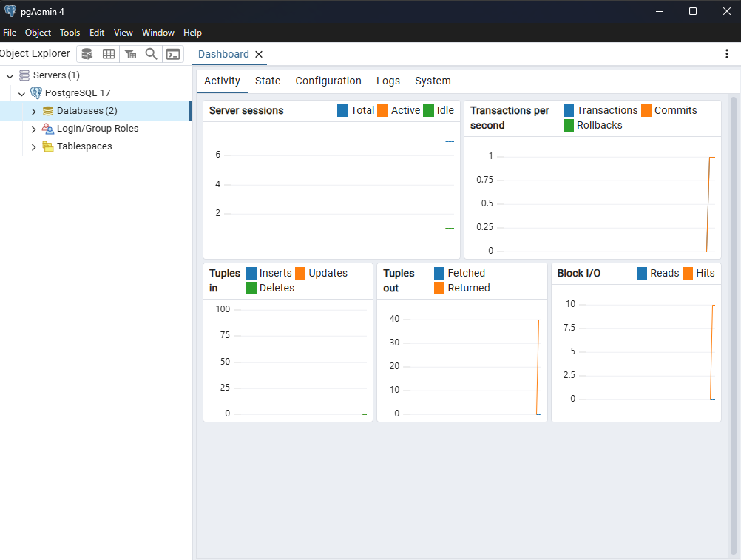741x560 pixels.
Task: Expand the Tablespaces node
Action: coord(33,147)
